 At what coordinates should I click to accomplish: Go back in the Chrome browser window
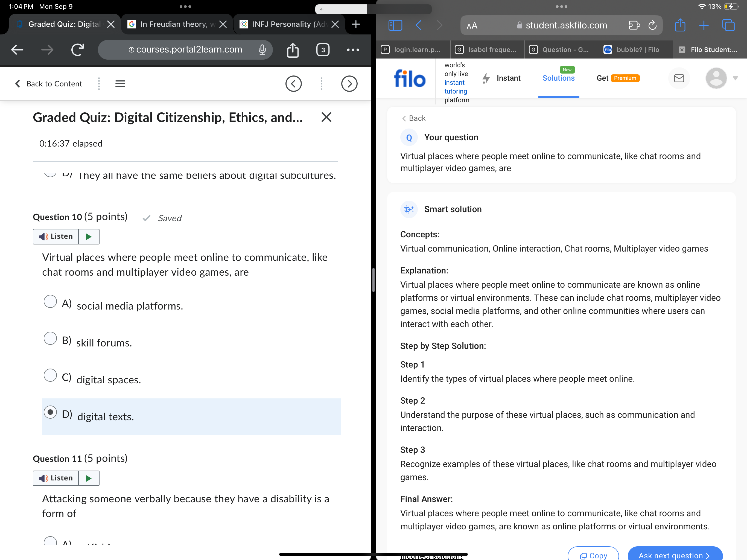pyautogui.click(x=17, y=50)
